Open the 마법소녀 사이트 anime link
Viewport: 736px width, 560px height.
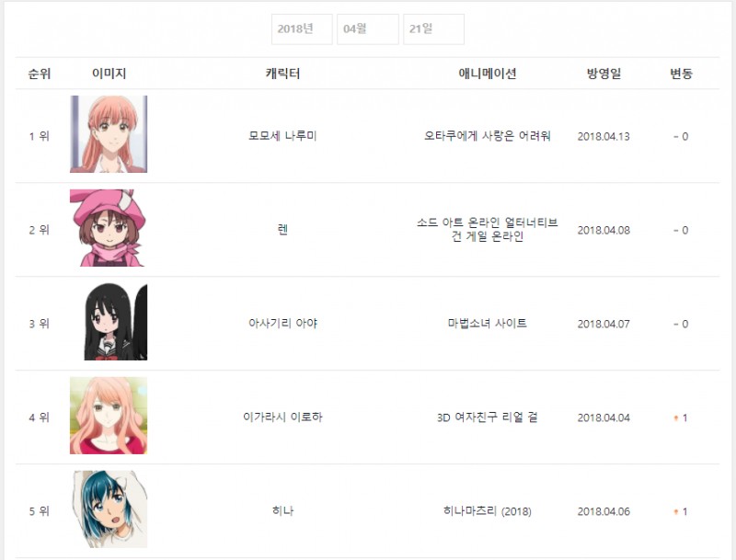coord(488,324)
